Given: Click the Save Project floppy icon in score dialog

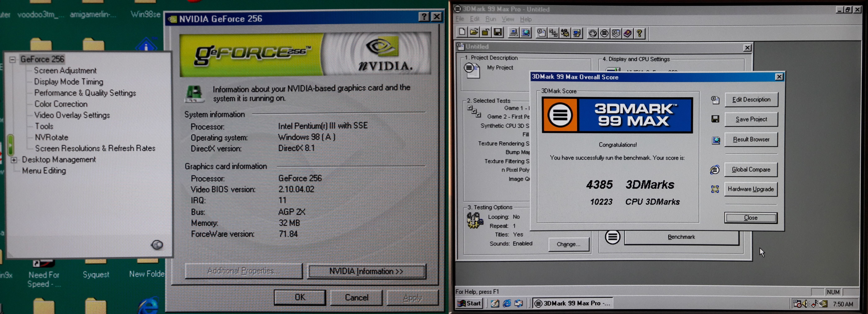Looking at the screenshot, I should coord(715,119).
